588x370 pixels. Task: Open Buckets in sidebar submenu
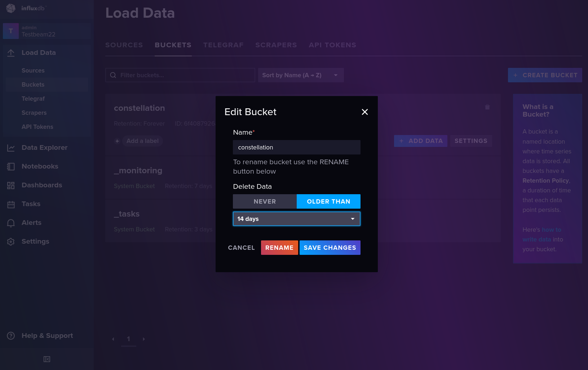coord(33,85)
